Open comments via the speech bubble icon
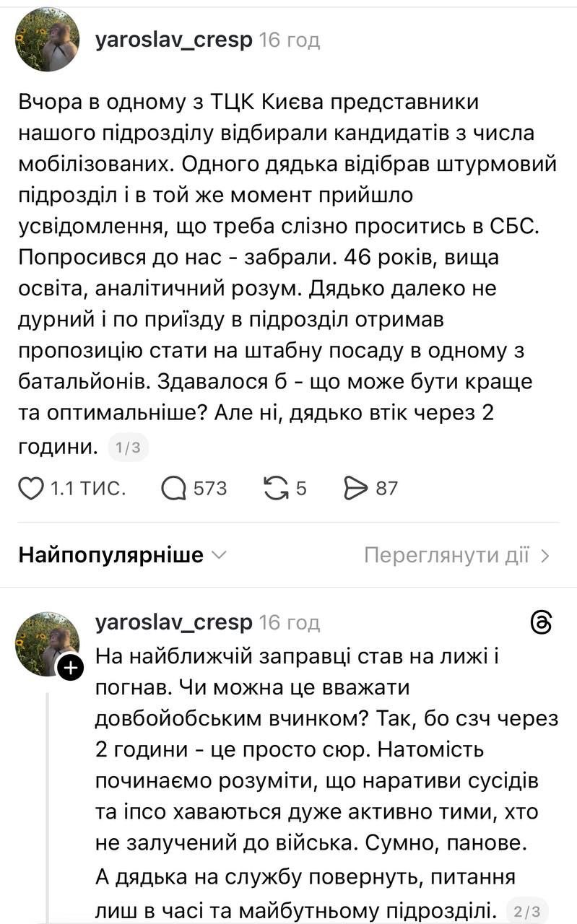Image resolution: width=577 pixels, height=924 pixels. pyautogui.click(x=174, y=489)
